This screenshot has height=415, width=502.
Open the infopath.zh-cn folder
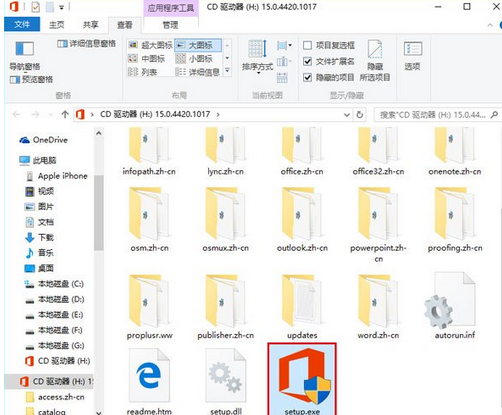(149, 152)
